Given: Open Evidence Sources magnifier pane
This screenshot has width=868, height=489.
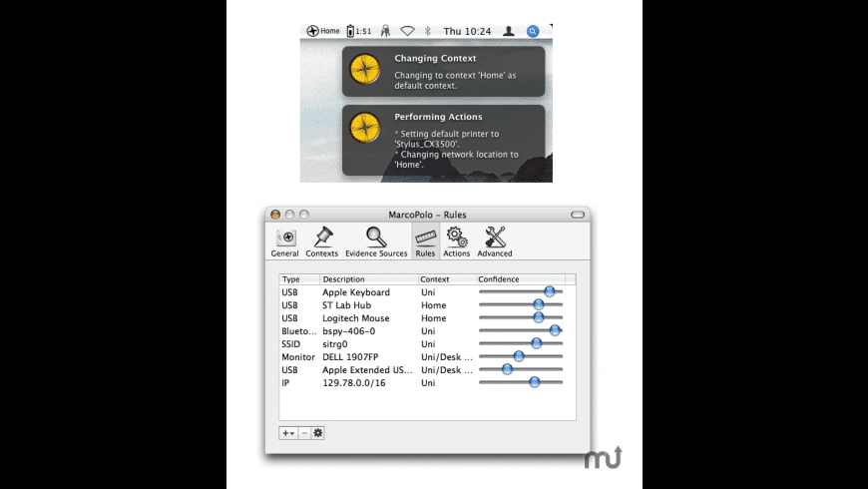Looking at the screenshot, I should tap(376, 243).
